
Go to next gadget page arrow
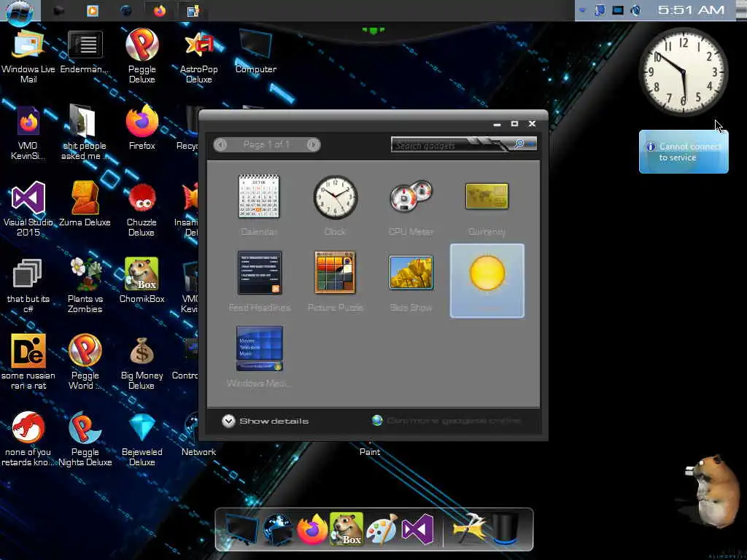[x=313, y=144]
